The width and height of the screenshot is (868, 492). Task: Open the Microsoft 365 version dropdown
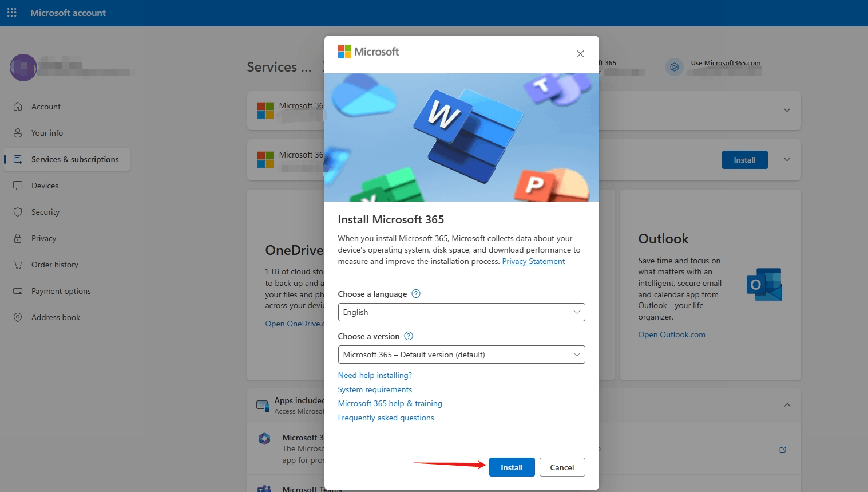click(x=577, y=355)
